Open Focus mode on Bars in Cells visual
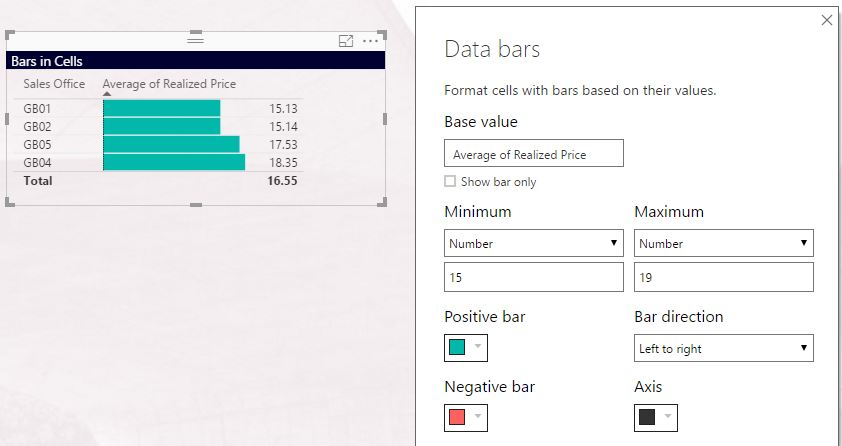 click(x=346, y=41)
